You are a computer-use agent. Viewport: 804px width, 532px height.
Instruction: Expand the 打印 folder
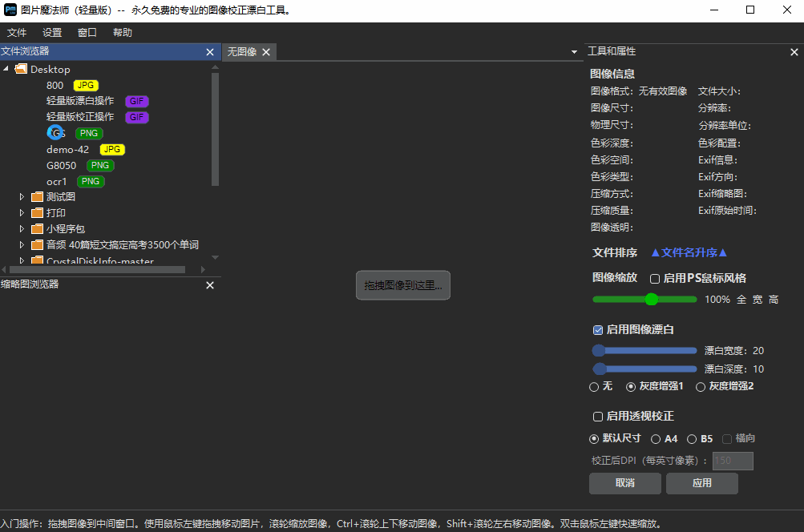22,212
